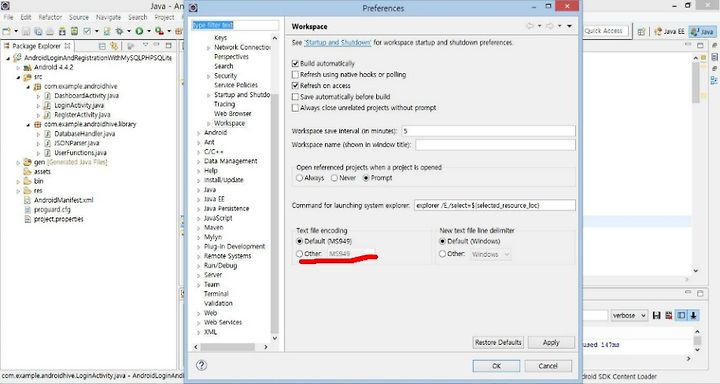720x384 pixels.
Task: Expand the Java preferences tree node
Action: click(x=199, y=190)
